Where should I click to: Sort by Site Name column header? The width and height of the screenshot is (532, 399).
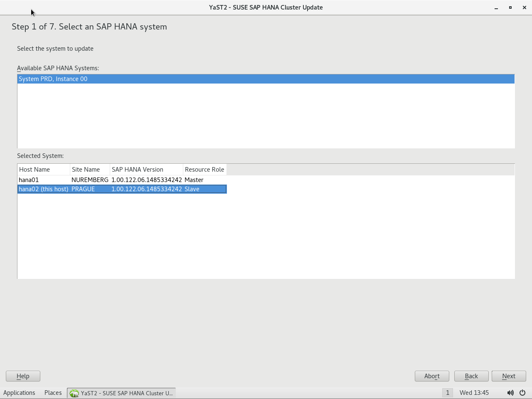click(x=89, y=170)
